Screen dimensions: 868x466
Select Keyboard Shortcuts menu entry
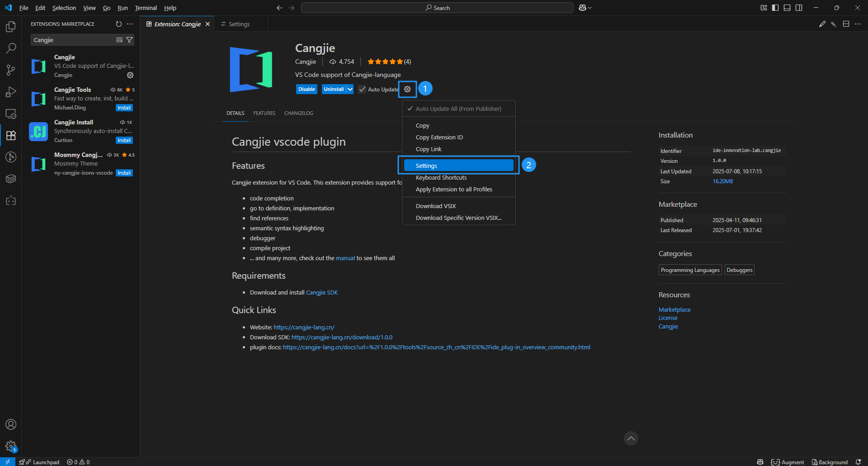(458, 177)
